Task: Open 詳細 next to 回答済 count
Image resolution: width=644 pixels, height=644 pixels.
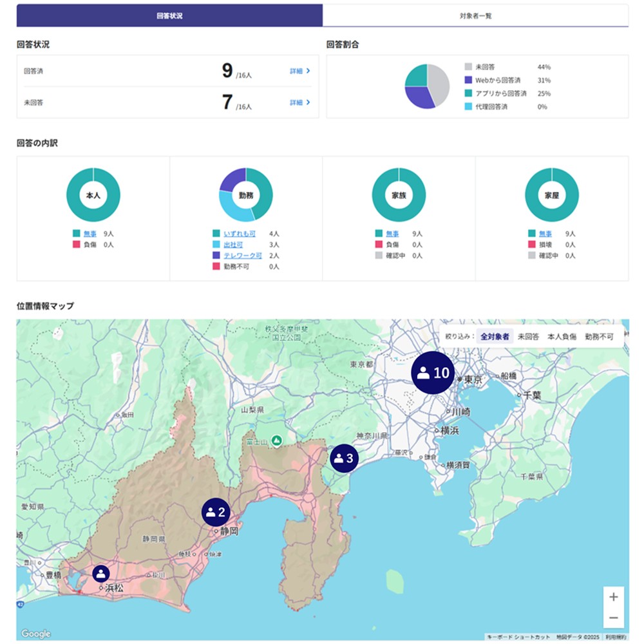Action: pyautogui.click(x=299, y=71)
